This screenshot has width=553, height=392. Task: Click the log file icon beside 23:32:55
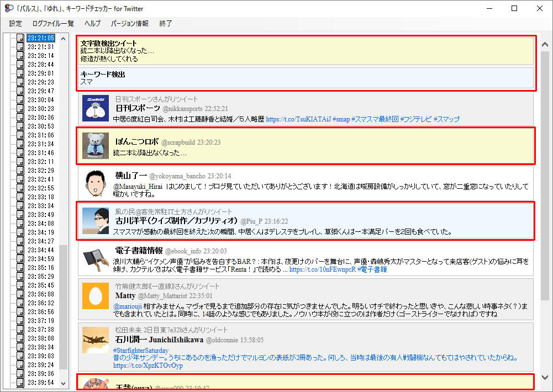pos(20,188)
